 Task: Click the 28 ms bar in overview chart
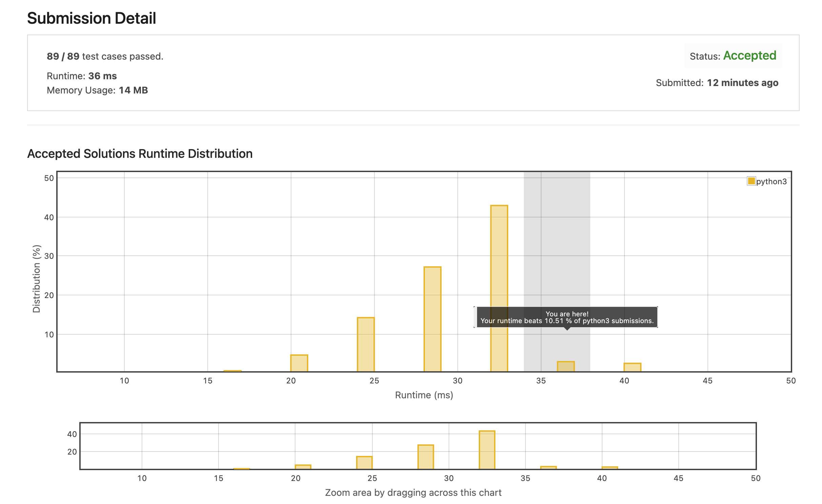(x=426, y=457)
